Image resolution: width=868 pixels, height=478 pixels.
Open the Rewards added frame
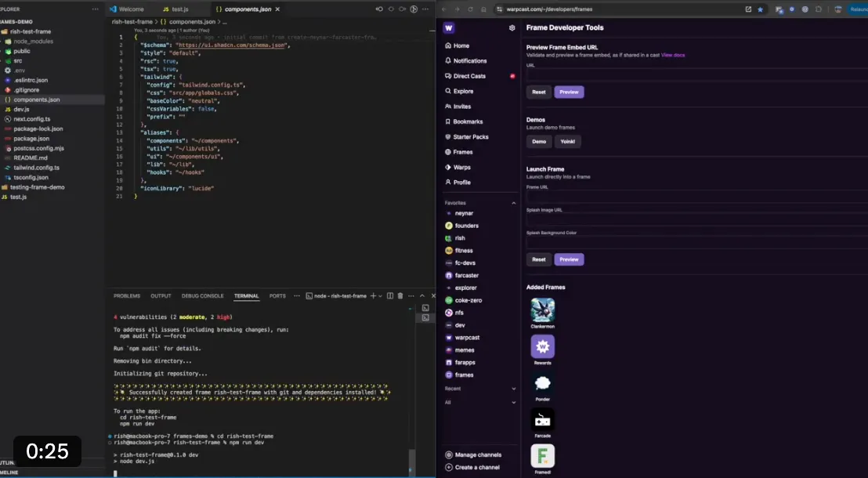coord(542,346)
